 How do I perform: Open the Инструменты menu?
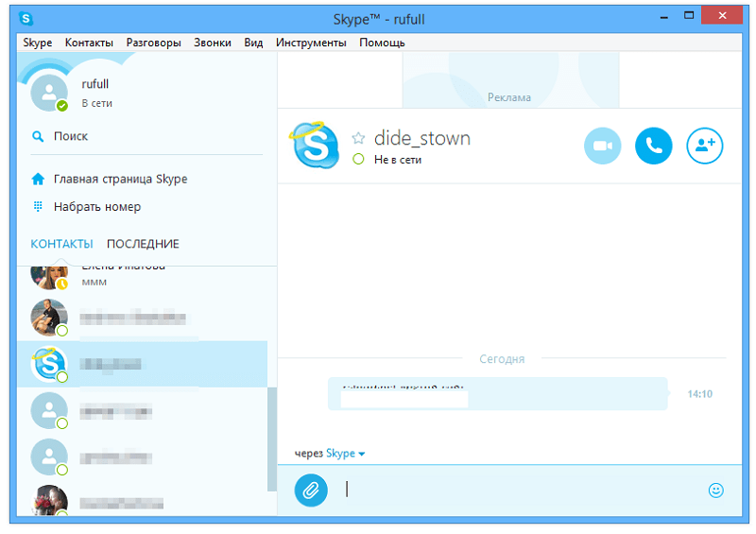(x=311, y=43)
